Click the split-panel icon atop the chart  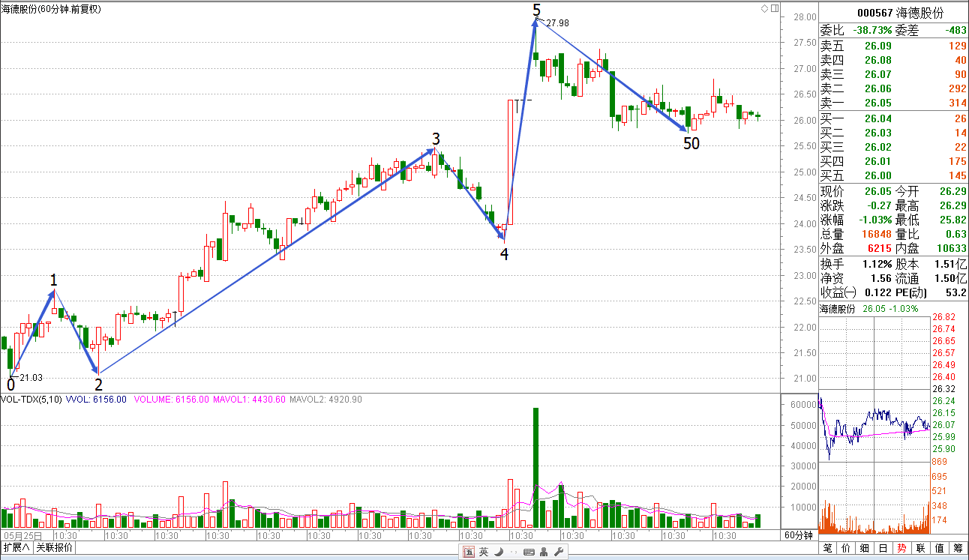[x=774, y=9]
